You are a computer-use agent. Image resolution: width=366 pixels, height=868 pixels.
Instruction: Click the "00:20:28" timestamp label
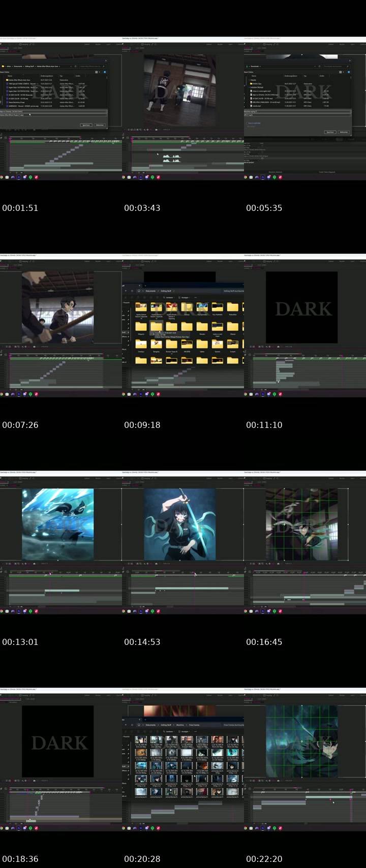coord(142,859)
